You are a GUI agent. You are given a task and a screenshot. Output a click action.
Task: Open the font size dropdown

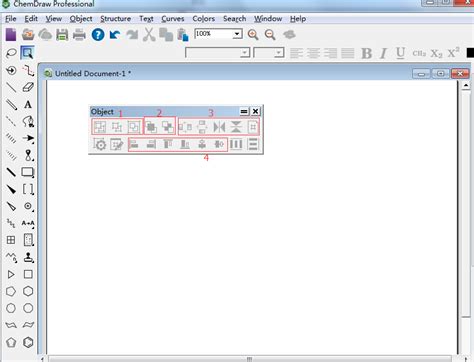(x=279, y=53)
